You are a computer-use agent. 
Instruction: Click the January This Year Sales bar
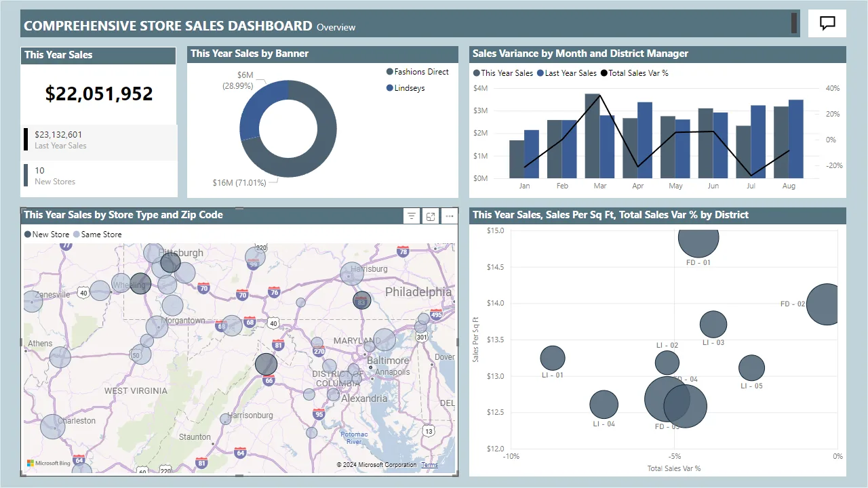(x=517, y=159)
